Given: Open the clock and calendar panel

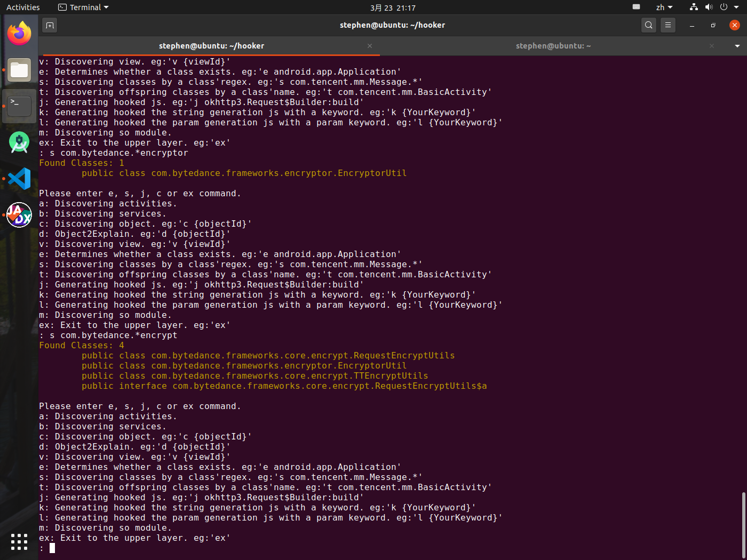Looking at the screenshot, I should [393, 7].
